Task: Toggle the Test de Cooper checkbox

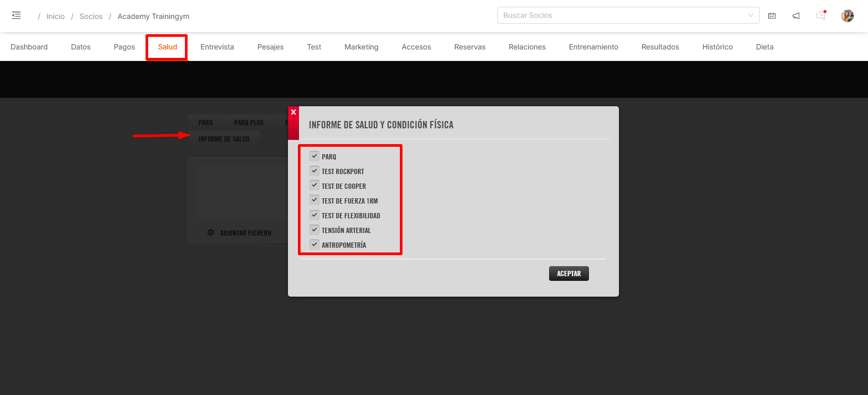Action: 314,186
